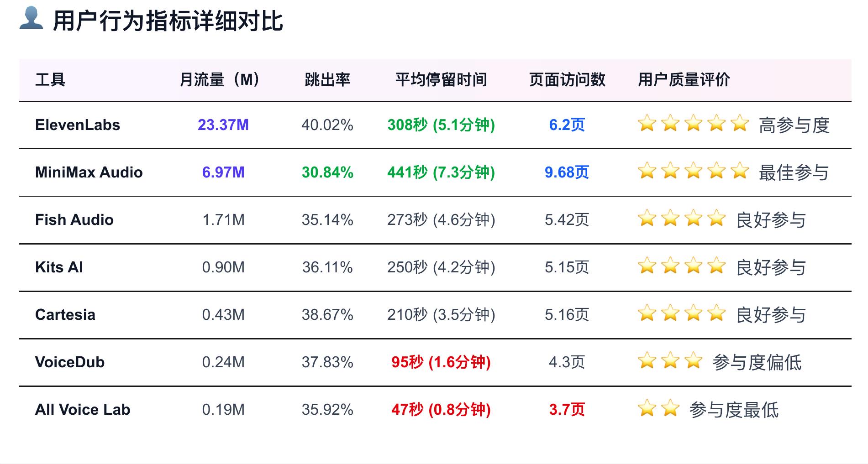Click 良好参与 in the Kits AI row

pos(771,268)
